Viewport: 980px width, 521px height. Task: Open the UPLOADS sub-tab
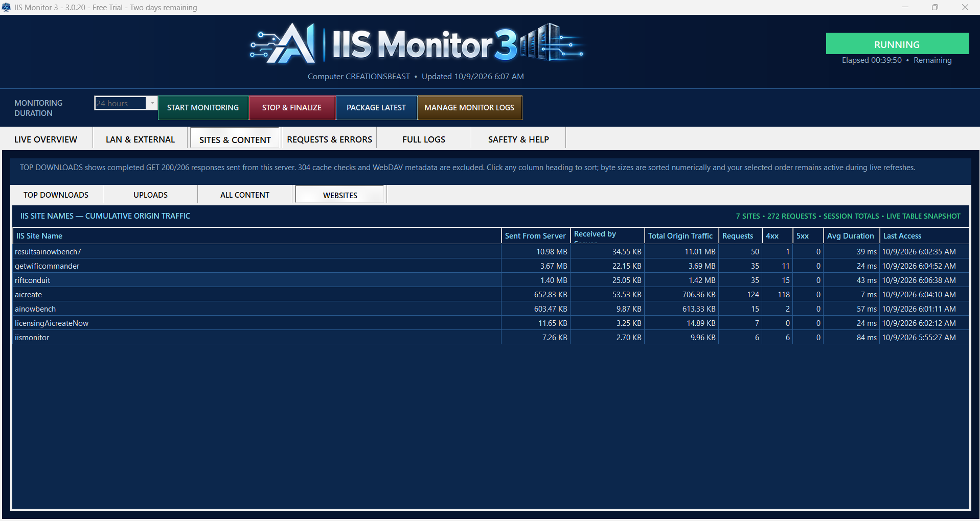click(x=151, y=195)
